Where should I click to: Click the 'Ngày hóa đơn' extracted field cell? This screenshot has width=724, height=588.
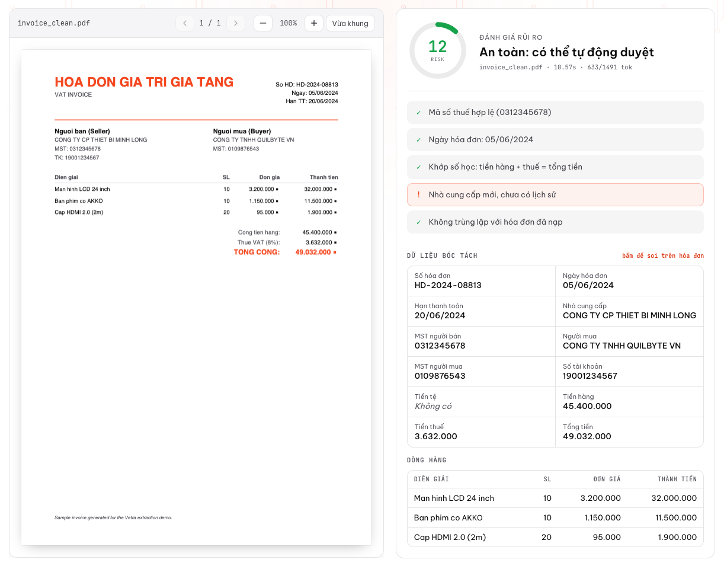point(629,281)
